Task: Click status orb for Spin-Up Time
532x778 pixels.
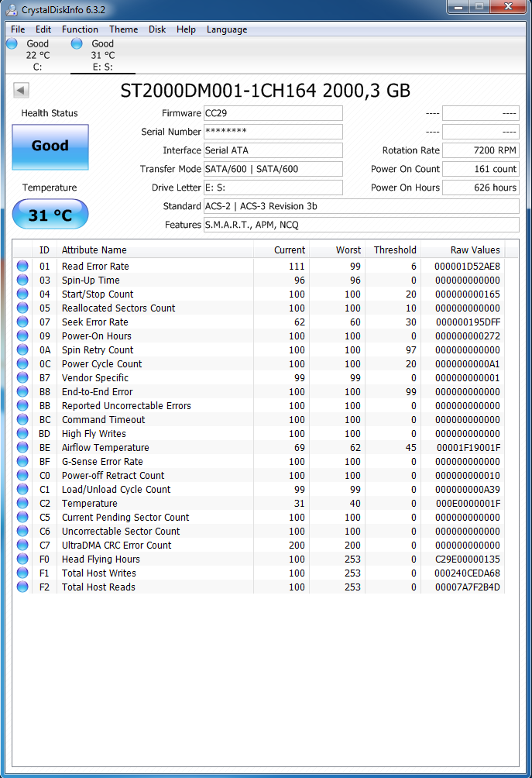Action: (x=22, y=280)
